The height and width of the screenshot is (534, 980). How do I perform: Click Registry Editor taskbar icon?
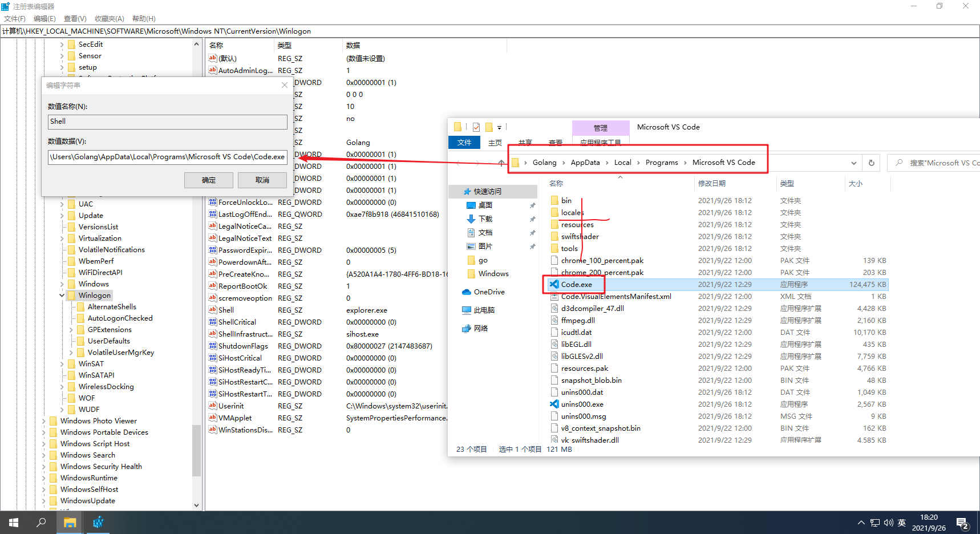pyautogui.click(x=98, y=522)
